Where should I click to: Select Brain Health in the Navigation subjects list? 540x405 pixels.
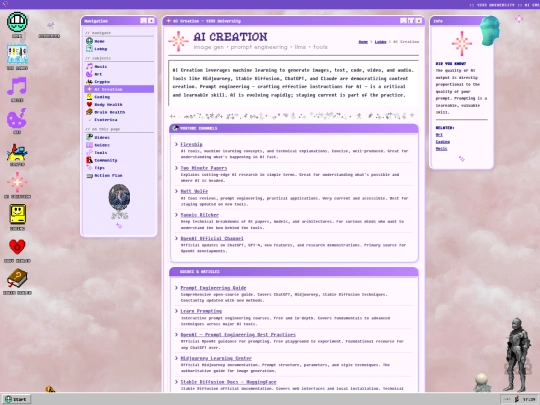coord(119,112)
